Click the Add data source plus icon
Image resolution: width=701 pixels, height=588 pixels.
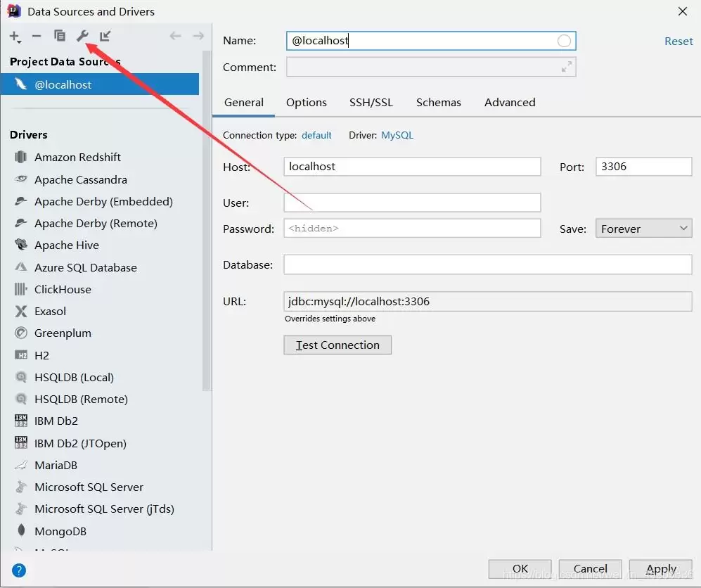click(15, 37)
